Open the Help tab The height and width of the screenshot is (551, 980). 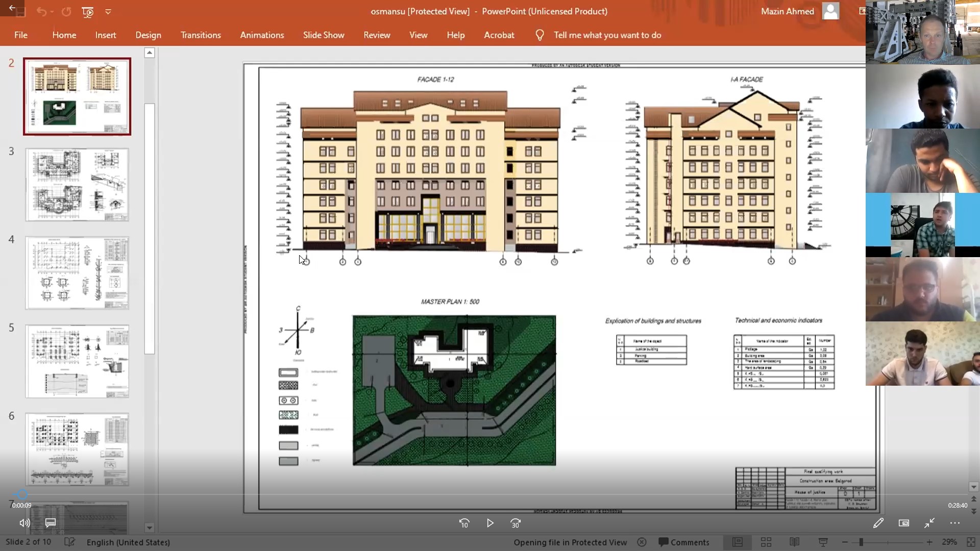point(456,35)
